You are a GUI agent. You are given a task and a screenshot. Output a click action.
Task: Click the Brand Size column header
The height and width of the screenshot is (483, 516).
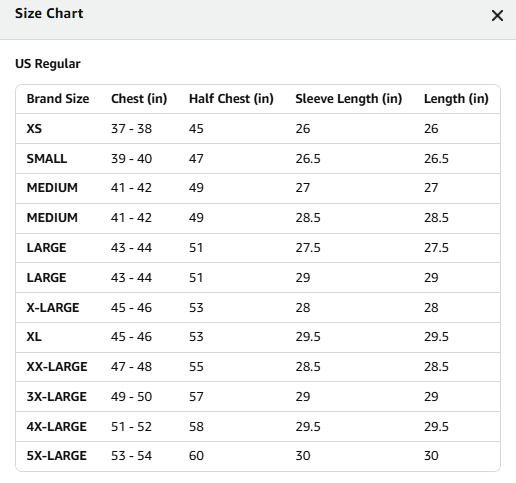point(58,99)
